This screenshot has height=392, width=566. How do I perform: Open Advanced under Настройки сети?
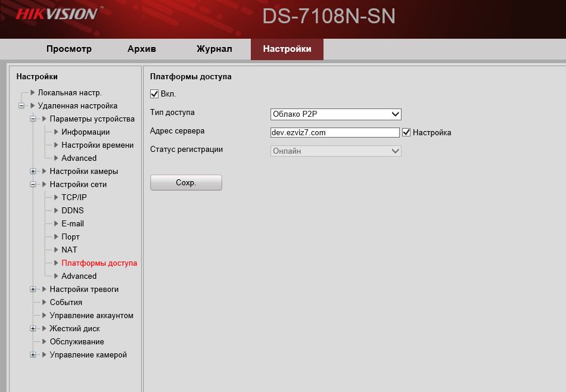(79, 276)
